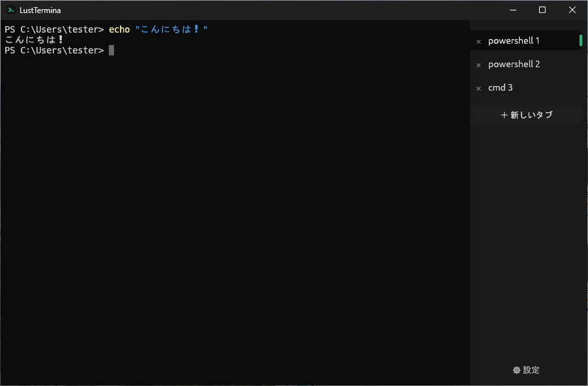
Task: Maximize the LustTermina window
Action: click(542, 10)
